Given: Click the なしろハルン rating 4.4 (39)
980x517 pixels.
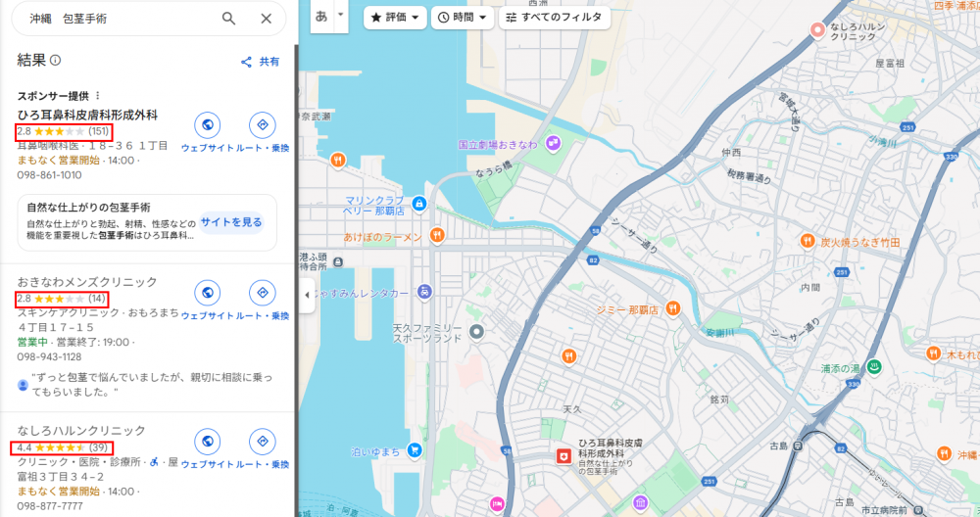Looking at the screenshot, I should 63,447.
